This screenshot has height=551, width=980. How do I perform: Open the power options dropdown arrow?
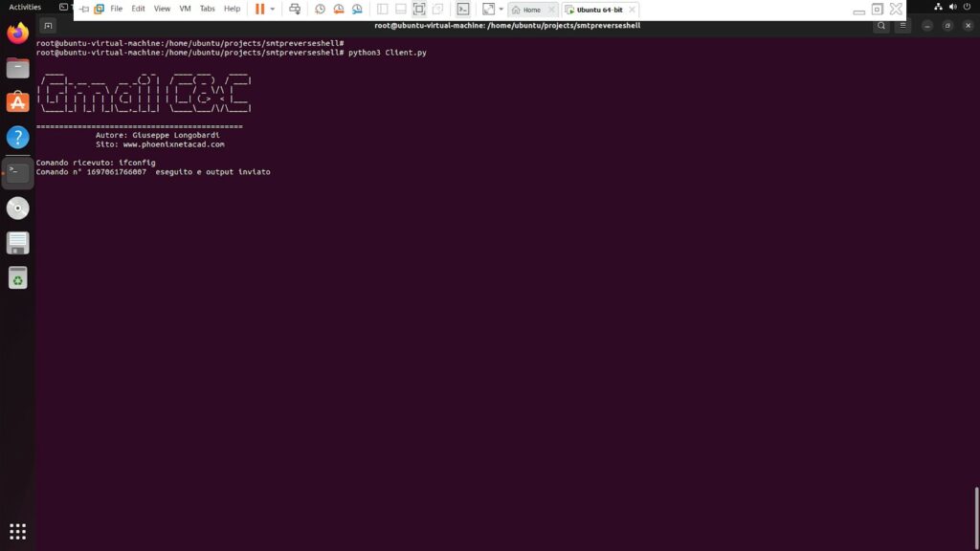273,9
